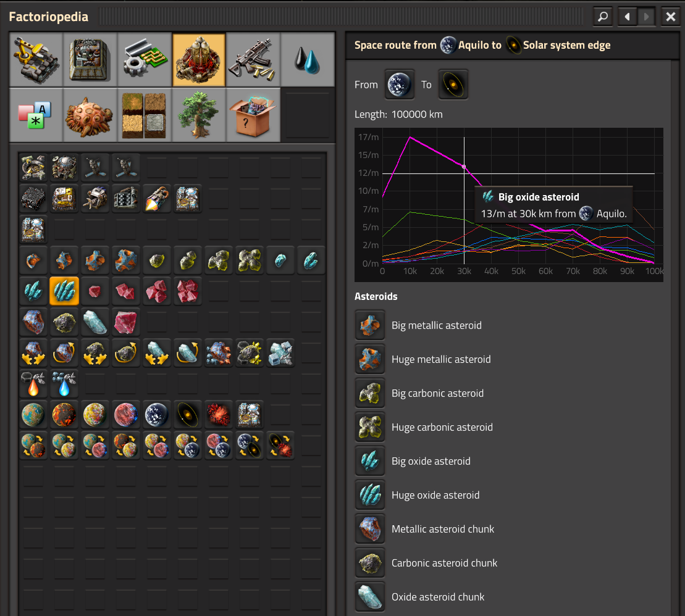Open the Unsorted question-mark box category
This screenshot has width=685, height=616.
[253, 115]
